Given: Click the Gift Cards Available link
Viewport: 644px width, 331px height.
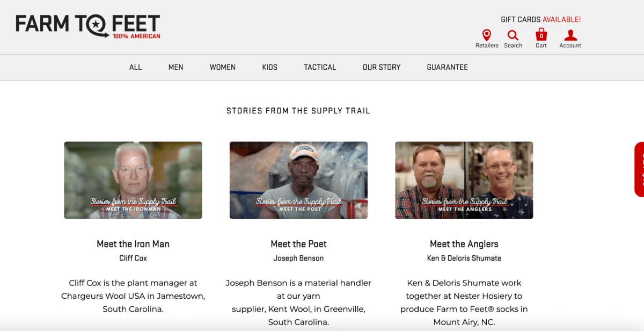Looking at the screenshot, I should (541, 19).
